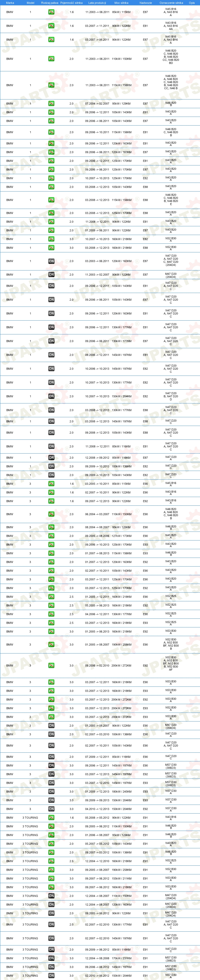Click the date cell 08.2004 -> 08.2007

pos(97,527)
